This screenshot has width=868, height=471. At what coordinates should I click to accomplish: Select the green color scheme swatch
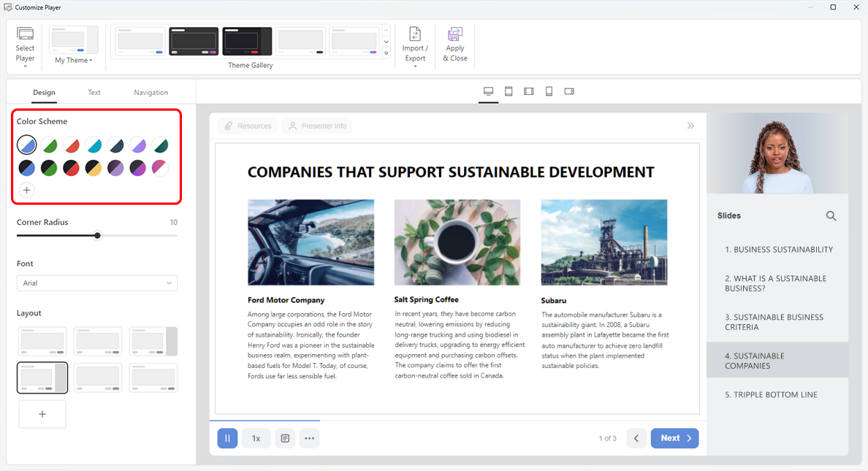(x=49, y=145)
